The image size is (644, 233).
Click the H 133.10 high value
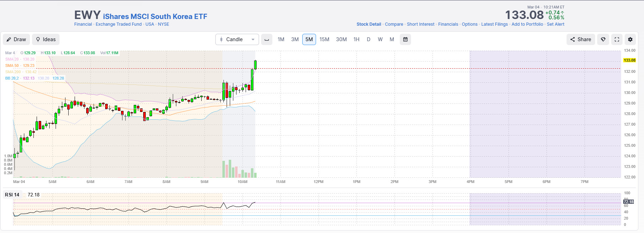coord(48,53)
